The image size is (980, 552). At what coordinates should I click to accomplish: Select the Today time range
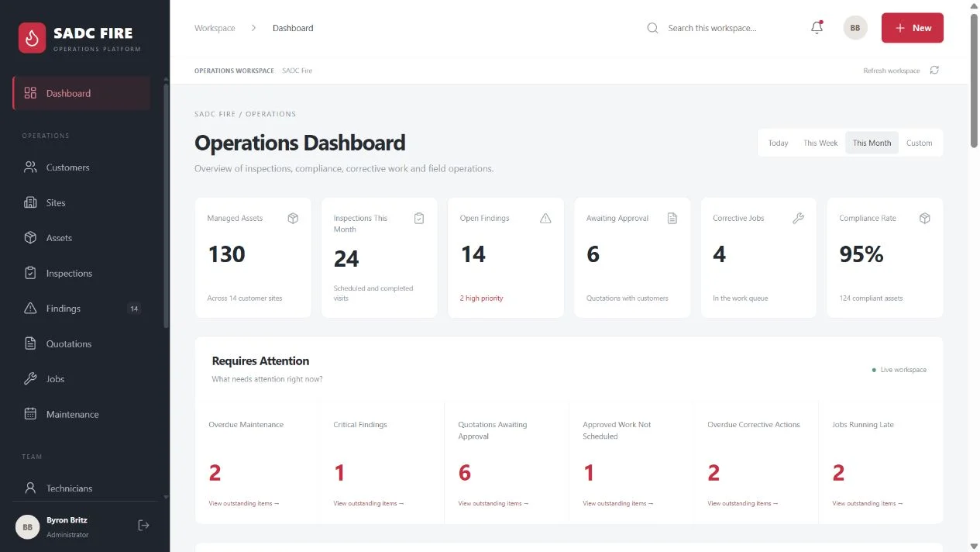tap(779, 143)
